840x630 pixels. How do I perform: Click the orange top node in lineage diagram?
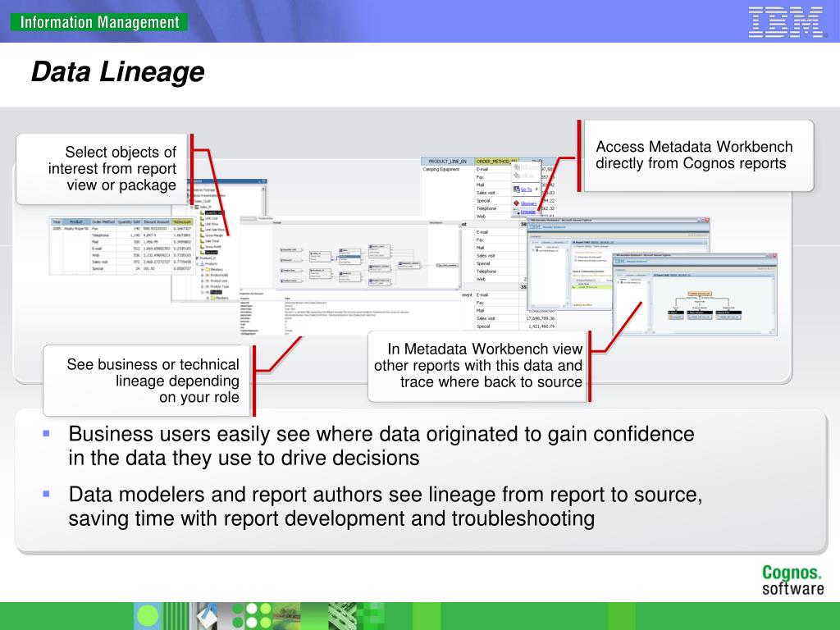click(x=700, y=294)
